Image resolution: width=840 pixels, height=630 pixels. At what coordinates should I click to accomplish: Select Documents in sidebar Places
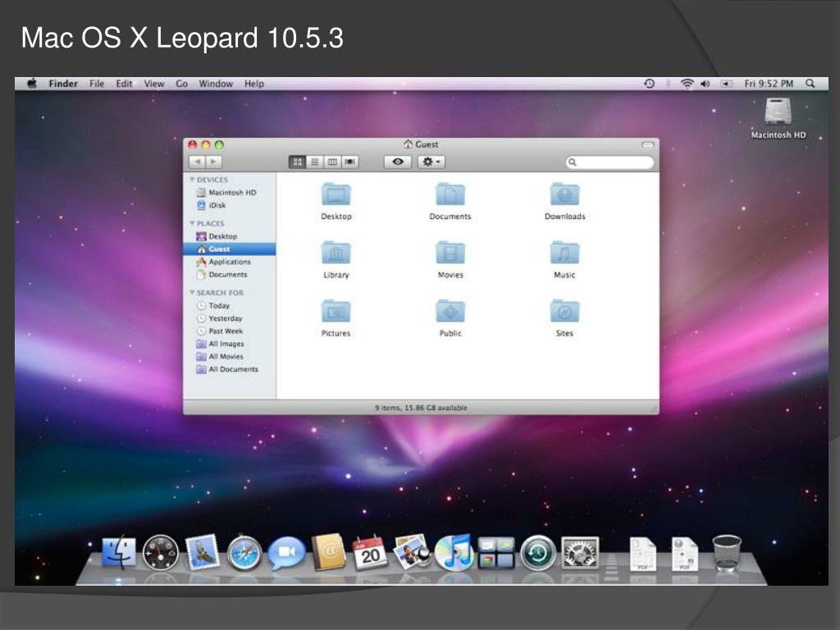[230, 275]
